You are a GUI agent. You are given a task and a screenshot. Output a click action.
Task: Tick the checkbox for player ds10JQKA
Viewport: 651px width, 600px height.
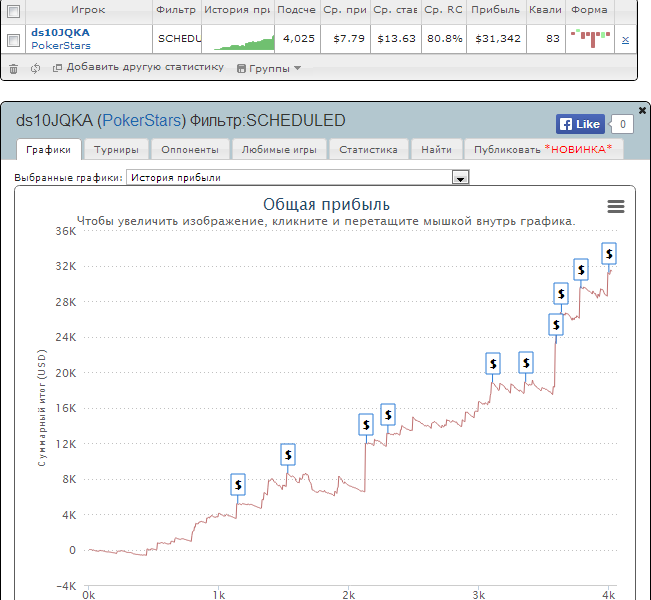point(13,40)
